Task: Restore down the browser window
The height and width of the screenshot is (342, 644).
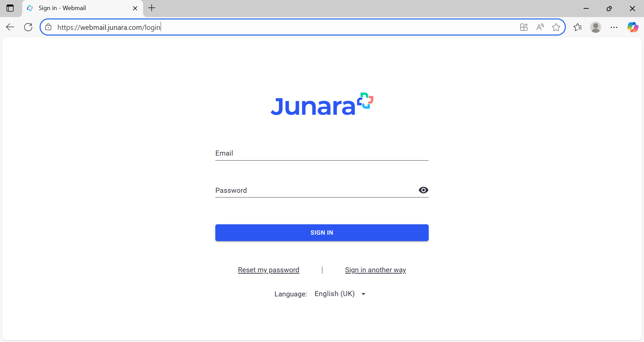Action: click(x=609, y=8)
